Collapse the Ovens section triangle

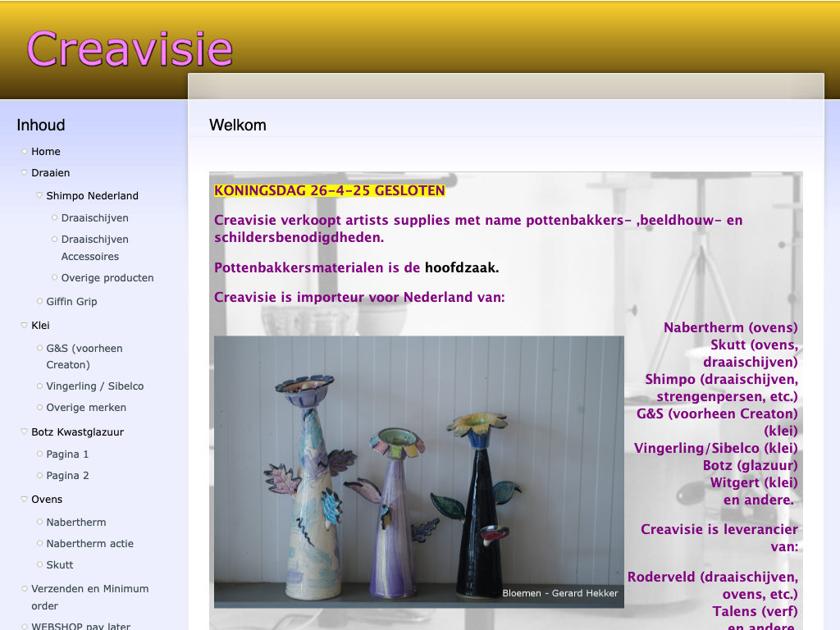click(25, 500)
